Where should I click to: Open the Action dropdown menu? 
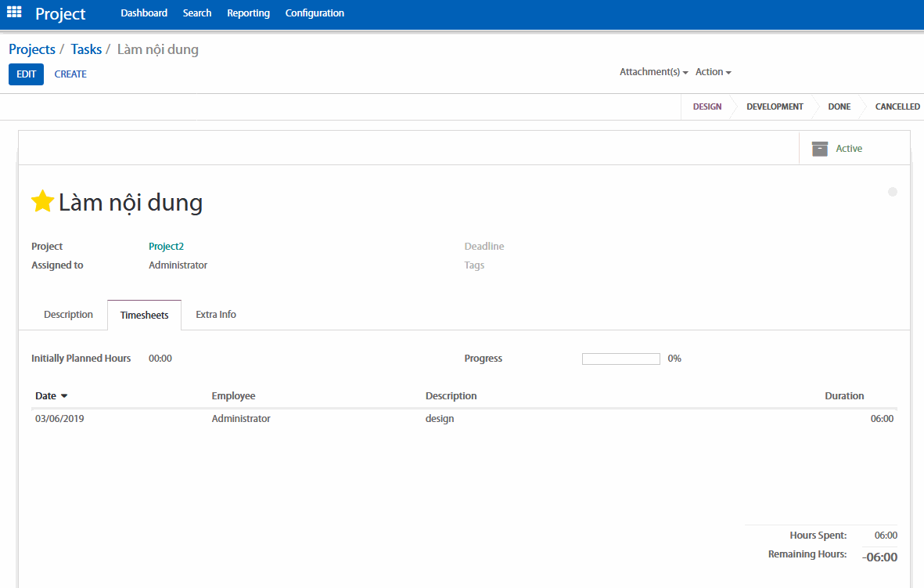[713, 72]
